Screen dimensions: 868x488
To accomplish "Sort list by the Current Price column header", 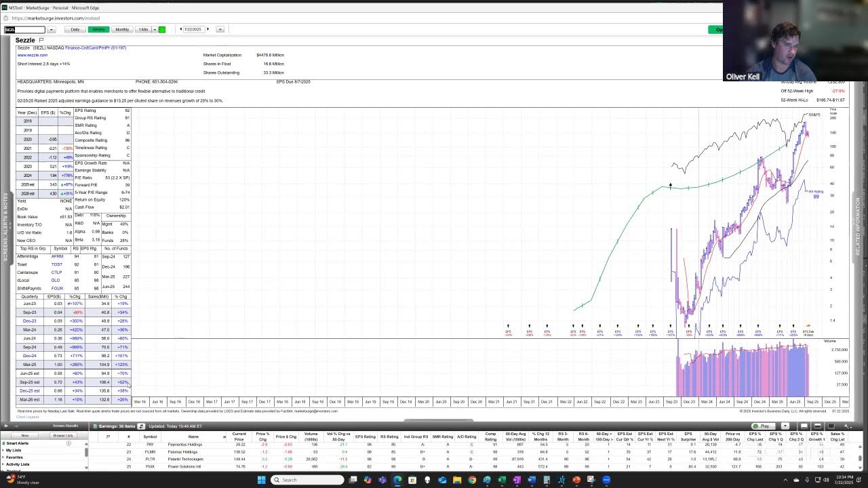I will pos(239,436).
